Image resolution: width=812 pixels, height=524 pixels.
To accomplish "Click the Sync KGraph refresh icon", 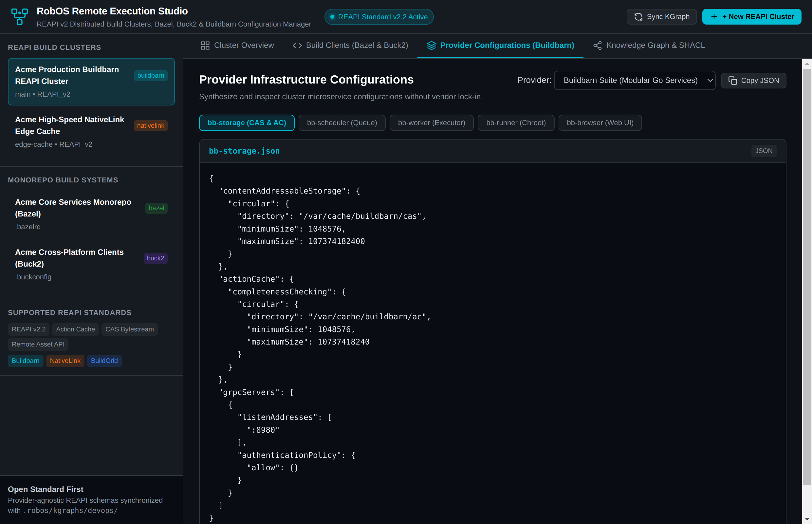I will pyautogui.click(x=638, y=17).
